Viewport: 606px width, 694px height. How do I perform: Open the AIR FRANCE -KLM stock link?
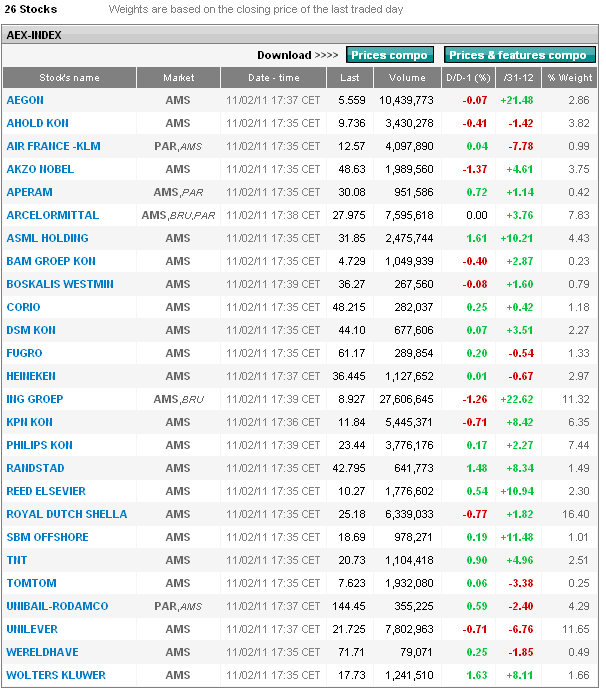point(54,147)
